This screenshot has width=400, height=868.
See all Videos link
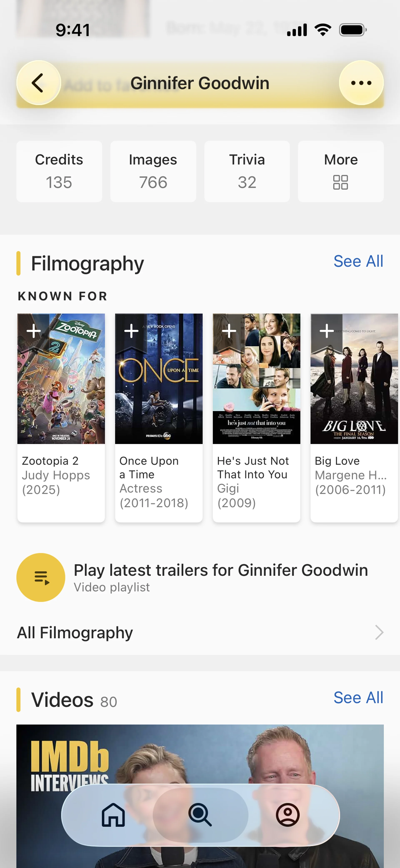tap(358, 697)
